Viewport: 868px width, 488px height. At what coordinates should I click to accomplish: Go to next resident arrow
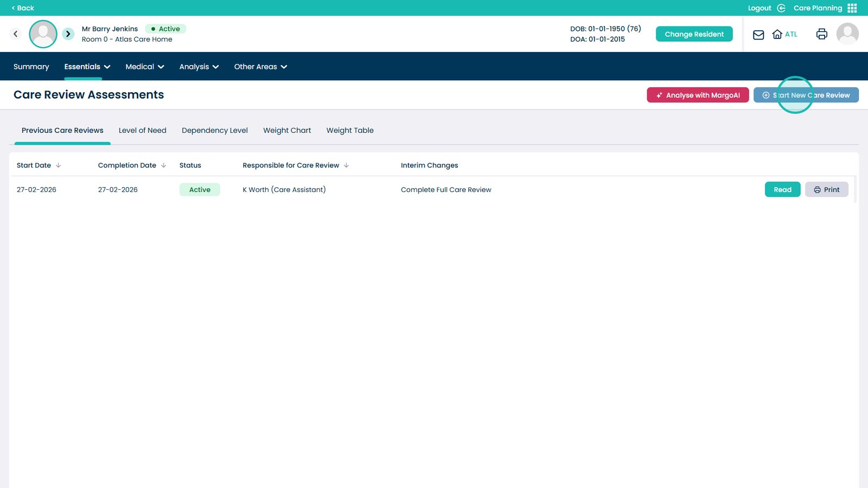click(68, 34)
